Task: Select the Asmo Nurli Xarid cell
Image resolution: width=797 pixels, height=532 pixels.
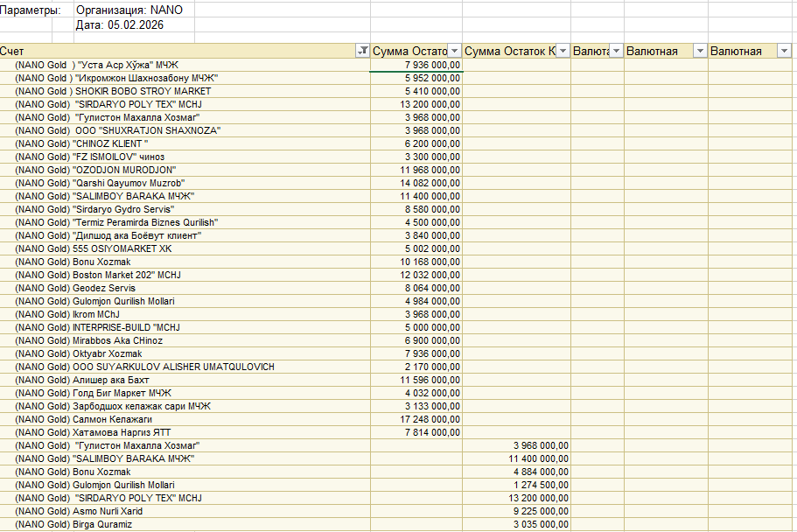Action: point(185,512)
